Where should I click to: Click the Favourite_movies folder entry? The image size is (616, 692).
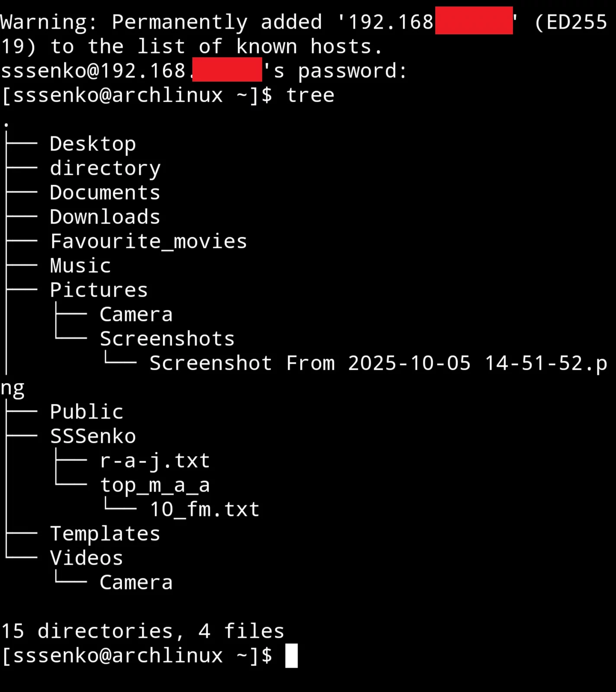pos(148,241)
